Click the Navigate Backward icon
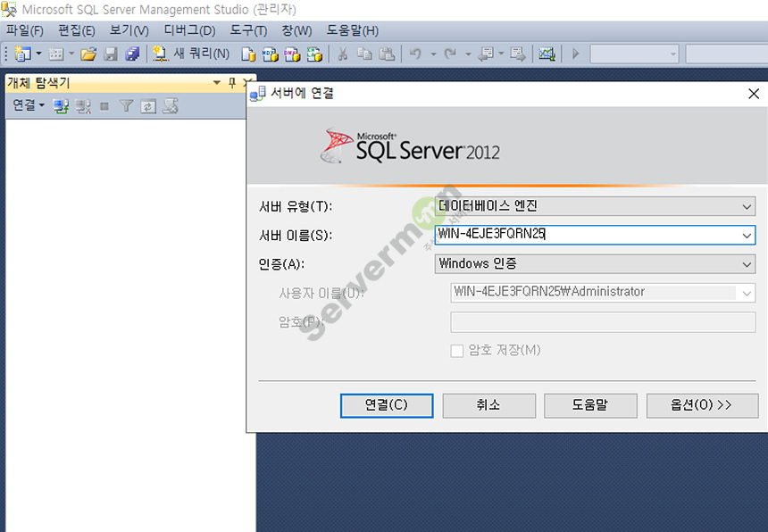 (486, 54)
